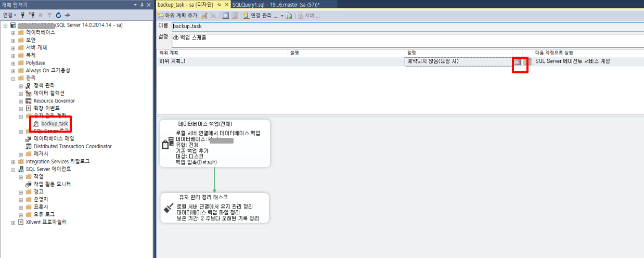Click the 이름 field containing backup_task
This screenshot has width=644, height=258.
point(407,27)
